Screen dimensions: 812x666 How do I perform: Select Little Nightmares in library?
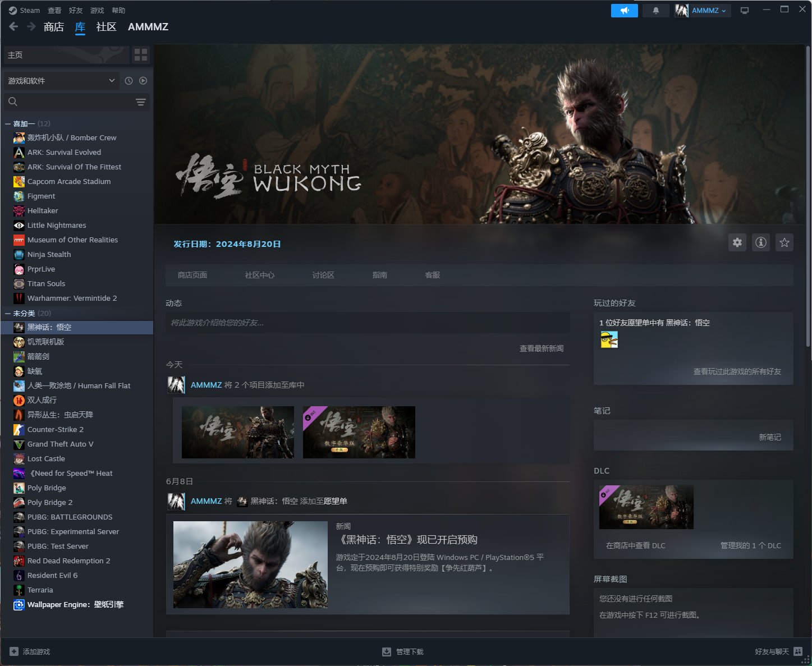point(77,225)
